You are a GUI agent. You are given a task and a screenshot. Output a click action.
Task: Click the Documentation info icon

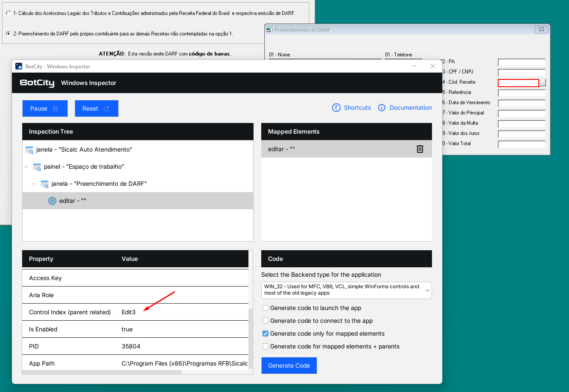coord(382,108)
